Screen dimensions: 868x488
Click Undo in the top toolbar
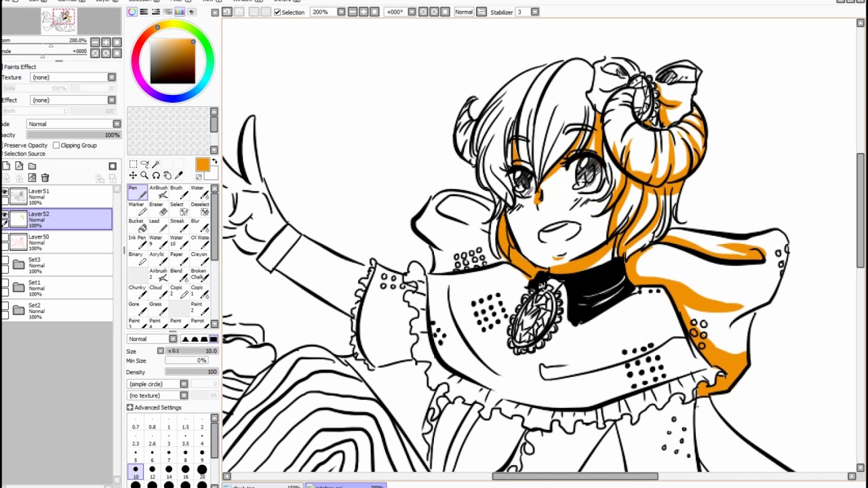[228, 12]
